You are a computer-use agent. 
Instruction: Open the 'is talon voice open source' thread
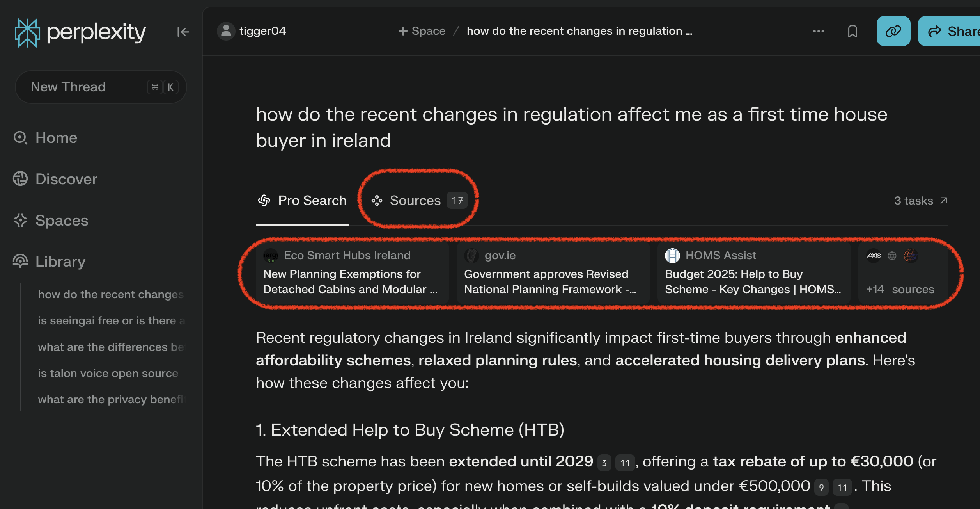point(108,373)
